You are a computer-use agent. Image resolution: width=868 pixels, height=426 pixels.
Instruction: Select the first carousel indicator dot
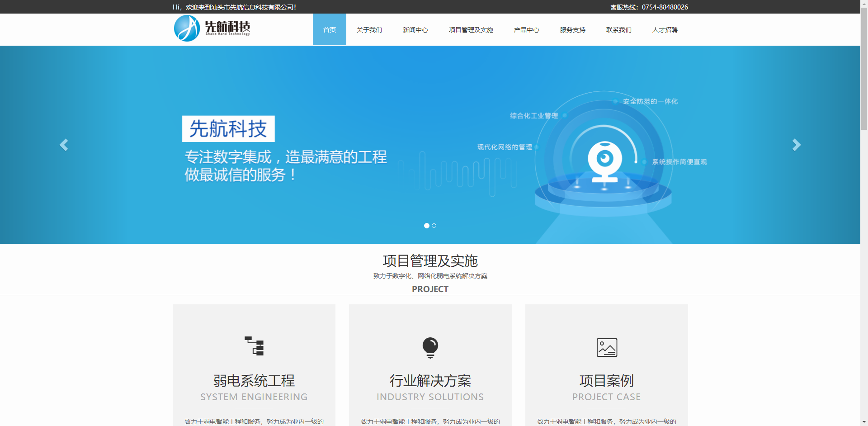(x=426, y=226)
